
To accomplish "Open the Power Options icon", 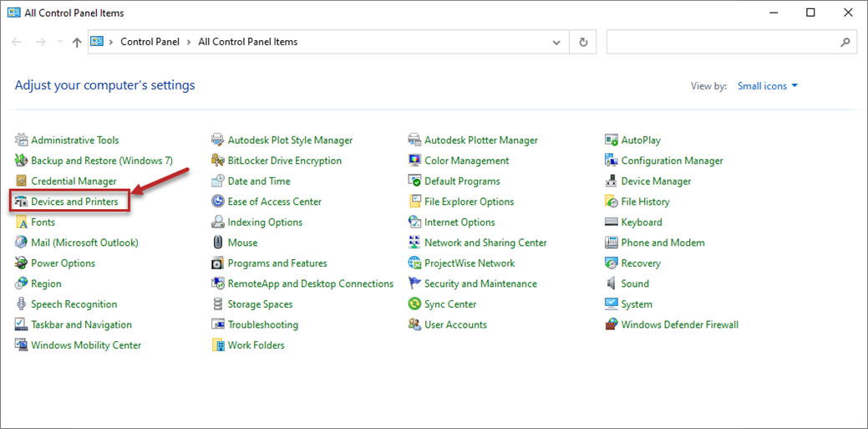I will [21, 263].
